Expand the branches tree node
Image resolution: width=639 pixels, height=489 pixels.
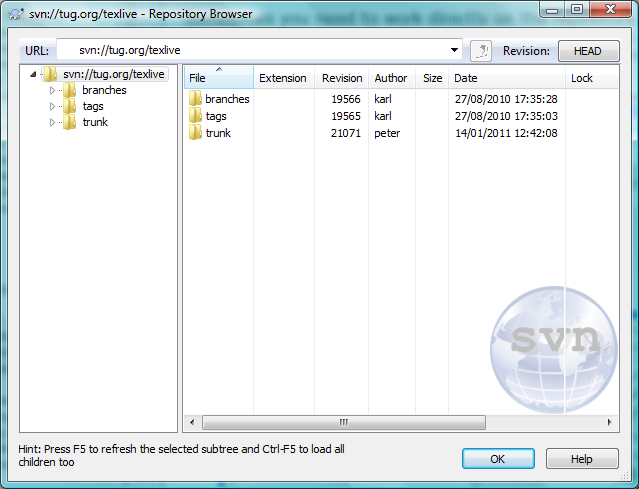tap(52, 90)
